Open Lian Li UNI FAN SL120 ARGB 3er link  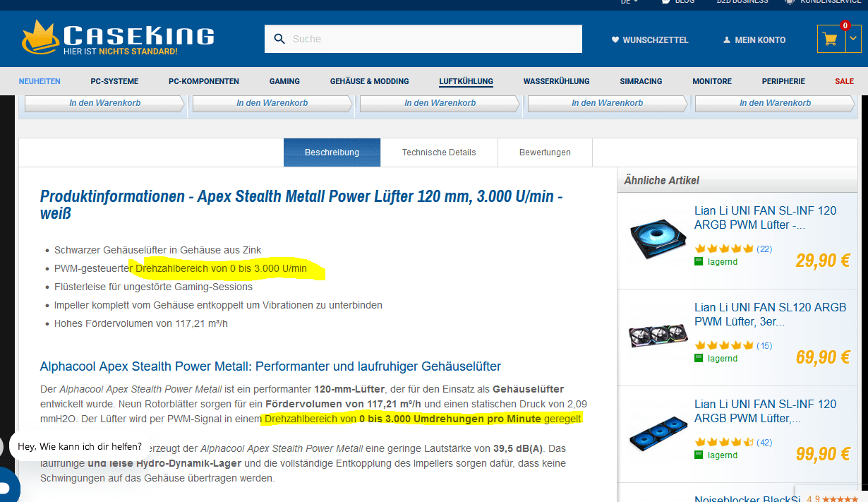pyautogui.click(x=770, y=315)
